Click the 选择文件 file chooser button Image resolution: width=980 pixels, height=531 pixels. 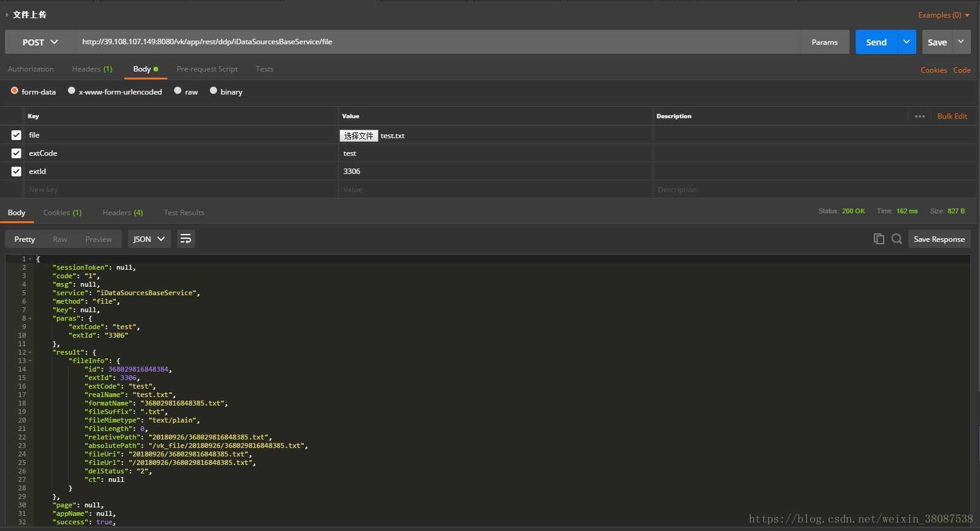point(358,136)
